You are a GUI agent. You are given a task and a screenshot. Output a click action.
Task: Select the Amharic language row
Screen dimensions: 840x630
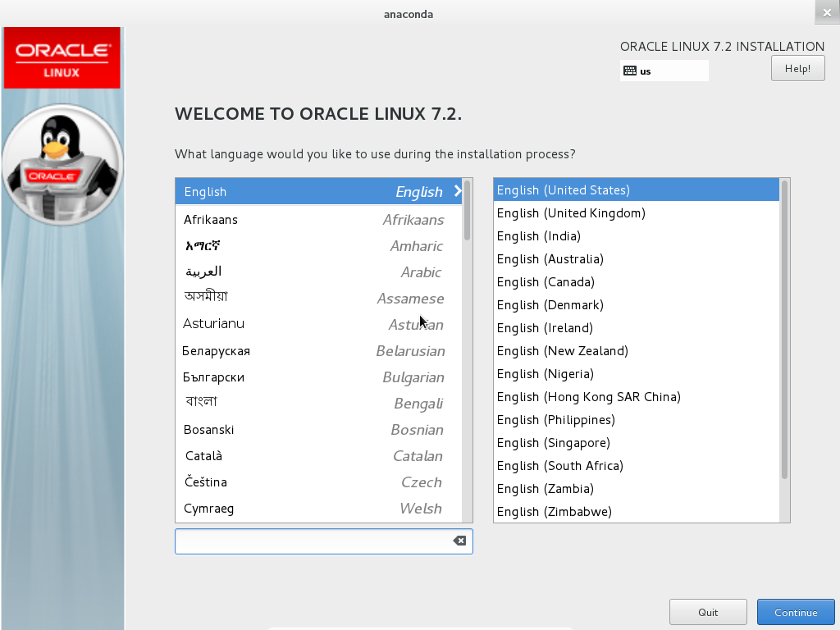[x=319, y=246]
